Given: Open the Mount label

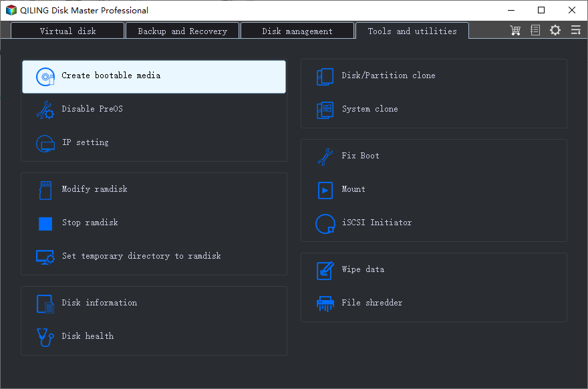Looking at the screenshot, I should 353,189.
